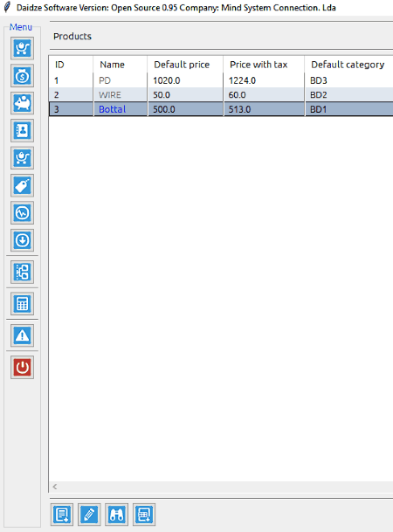Viewport: 393px width, 532px height.
Task: Click the 1020.0 default price cell
Action: pos(185,80)
